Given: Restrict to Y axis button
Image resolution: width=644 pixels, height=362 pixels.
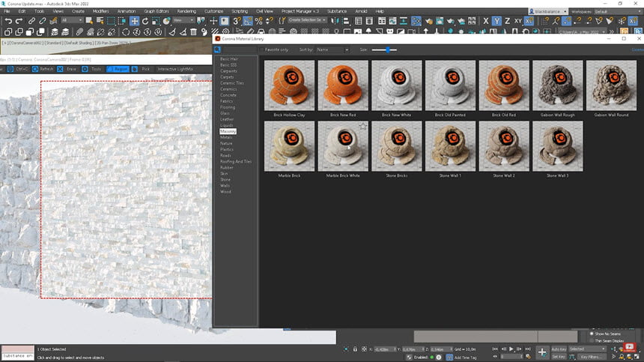Looking at the screenshot, I should point(496,21).
